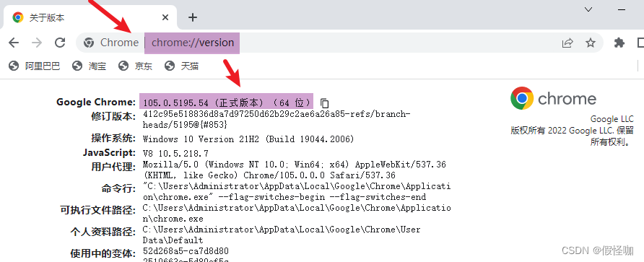Bookmark this page with star icon
This screenshot has height=262, width=644.
590,43
